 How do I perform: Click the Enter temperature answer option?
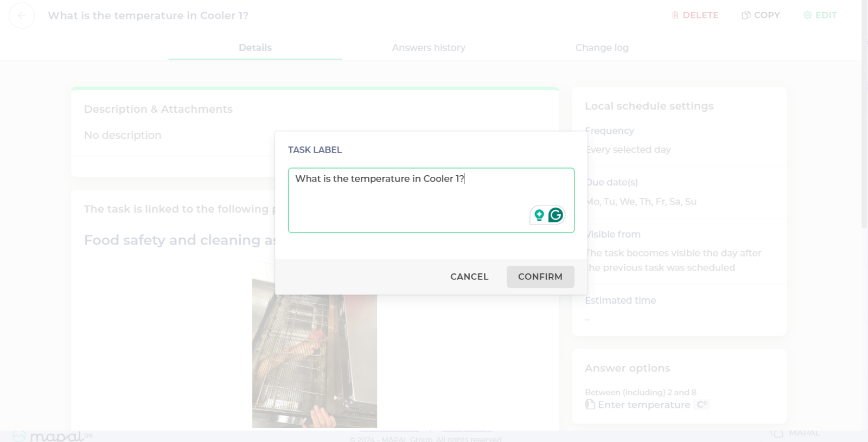[x=644, y=405]
